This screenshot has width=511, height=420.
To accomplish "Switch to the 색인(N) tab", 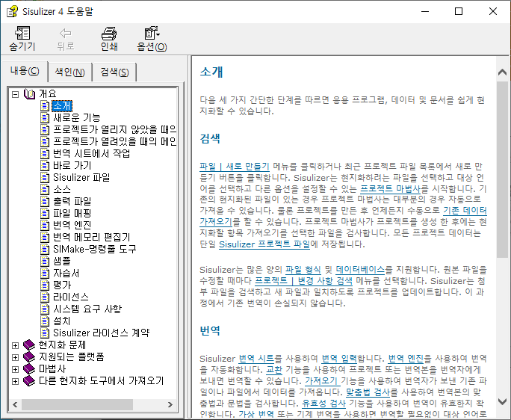I will tap(69, 72).
